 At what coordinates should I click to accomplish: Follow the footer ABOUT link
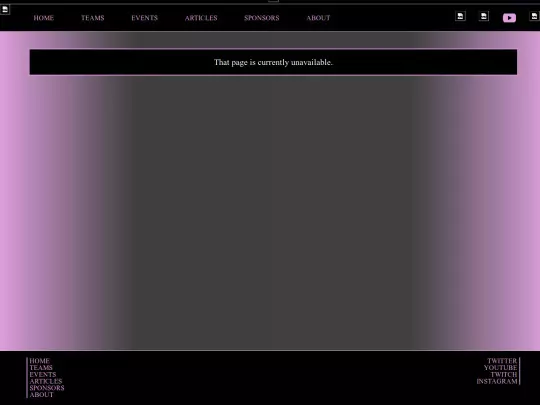pos(41,395)
